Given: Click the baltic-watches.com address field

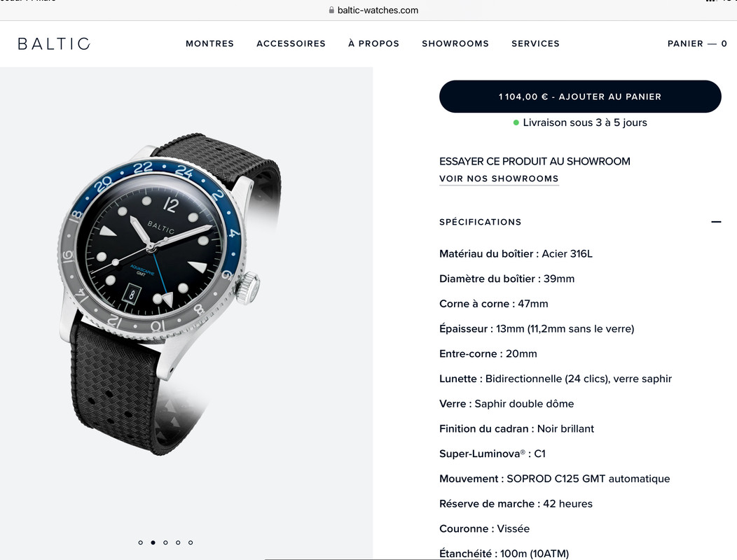Looking at the screenshot, I should [x=373, y=10].
